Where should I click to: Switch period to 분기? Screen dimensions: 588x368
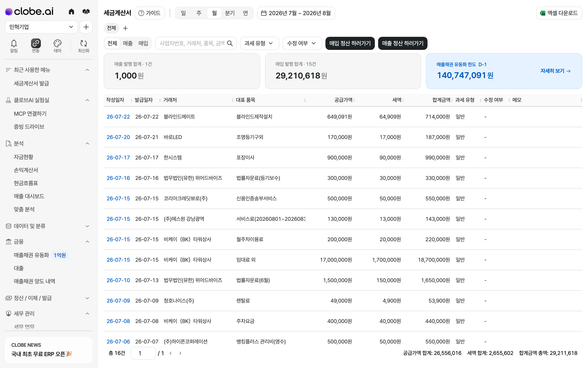pyautogui.click(x=230, y=13)
